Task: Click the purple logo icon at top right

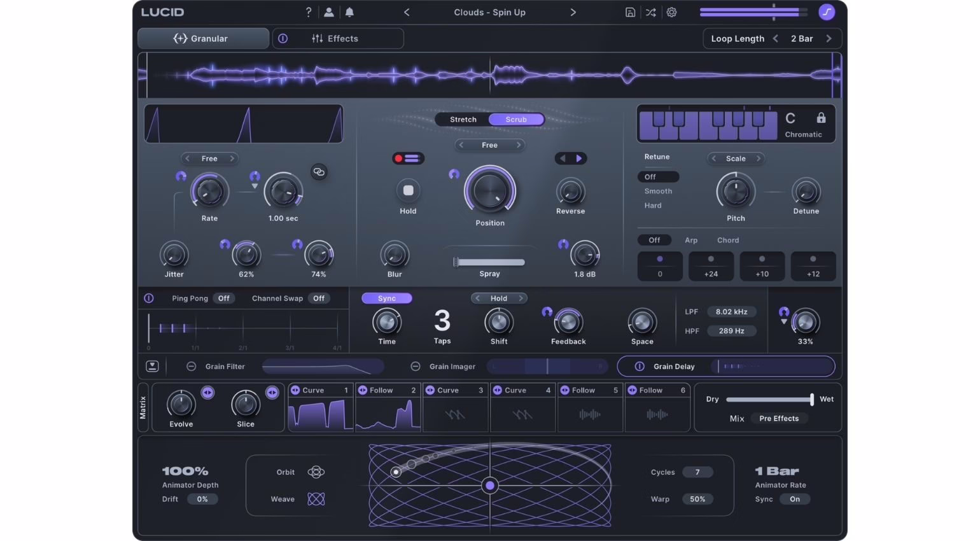Action: (827, 12)
